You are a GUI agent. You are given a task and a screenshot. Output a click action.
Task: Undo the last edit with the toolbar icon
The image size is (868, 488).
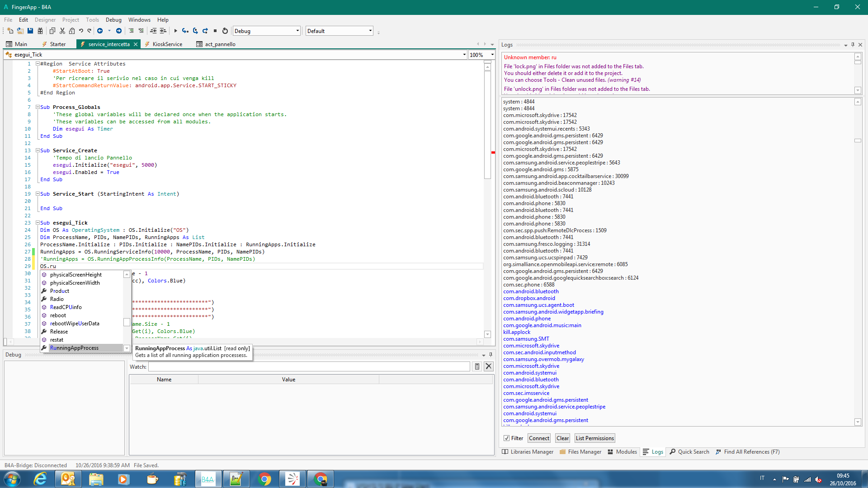[x=81, y=31]
